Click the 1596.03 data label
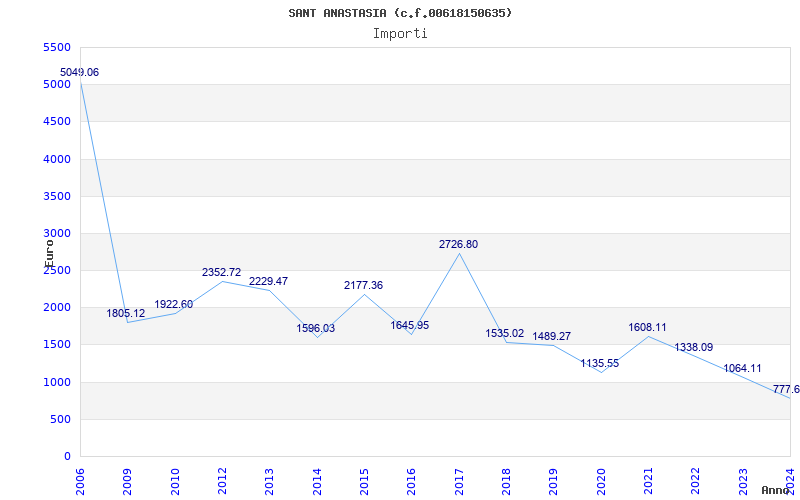This screenshot has height=500, width=800. coord(316,329)
